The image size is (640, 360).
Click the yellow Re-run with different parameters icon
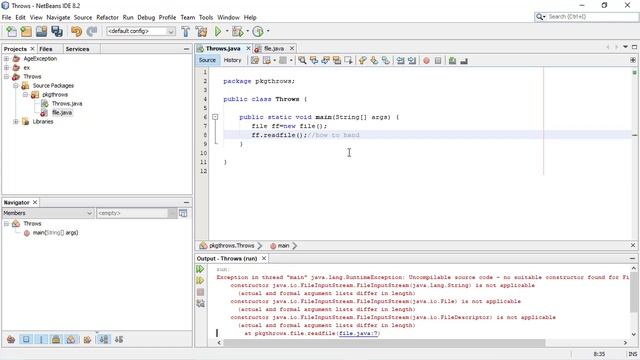click(x=200, y=280)
